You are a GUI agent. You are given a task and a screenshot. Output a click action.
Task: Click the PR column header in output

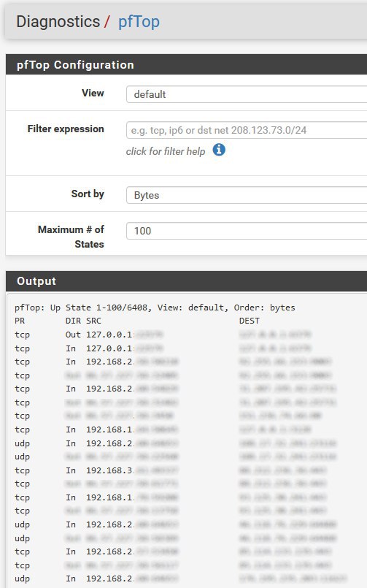[20, 321]
